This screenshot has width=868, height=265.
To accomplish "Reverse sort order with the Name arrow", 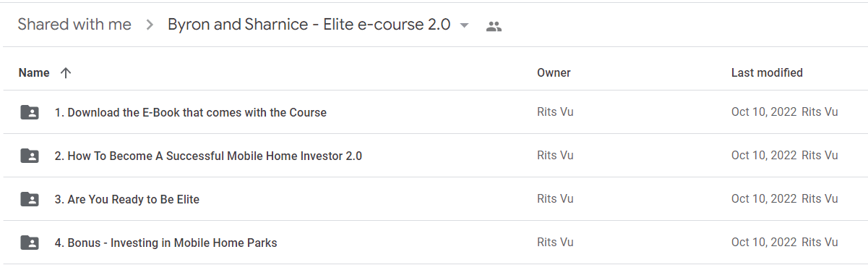I will 66,72.
